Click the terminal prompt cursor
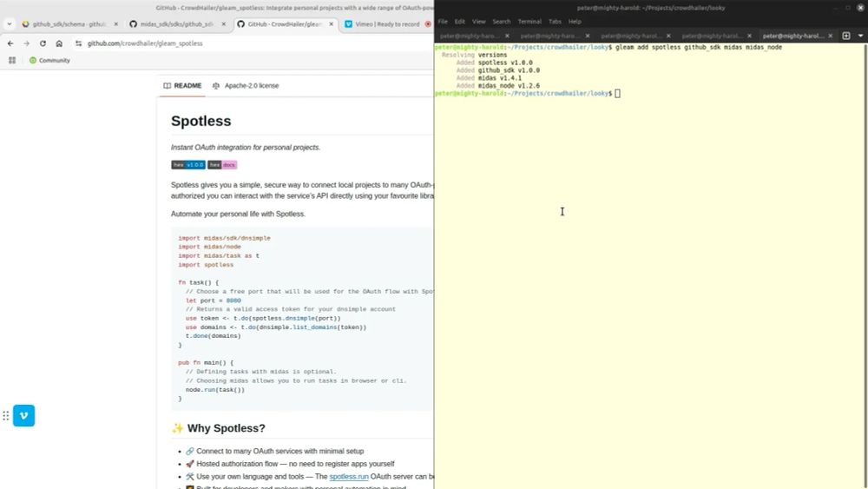868x489 pixels. click(x=618, y=94)
